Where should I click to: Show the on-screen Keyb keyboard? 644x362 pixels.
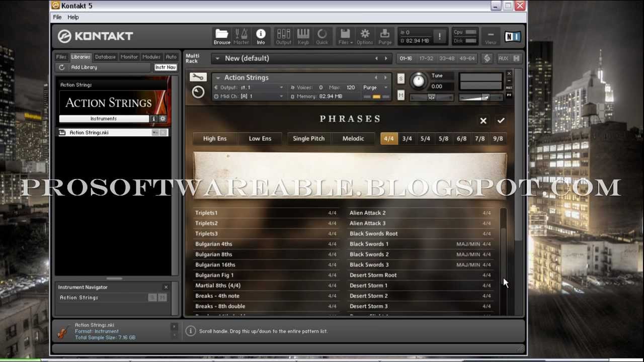303,36
